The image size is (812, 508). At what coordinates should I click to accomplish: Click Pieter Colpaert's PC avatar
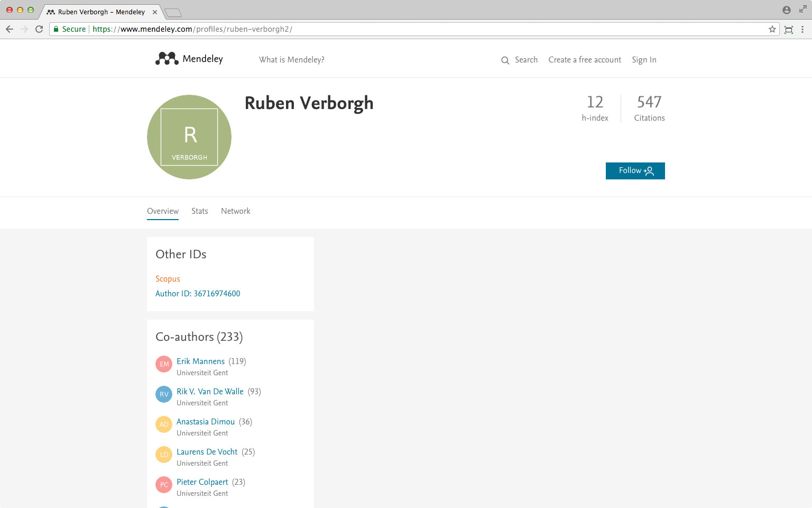click(164, 485)
